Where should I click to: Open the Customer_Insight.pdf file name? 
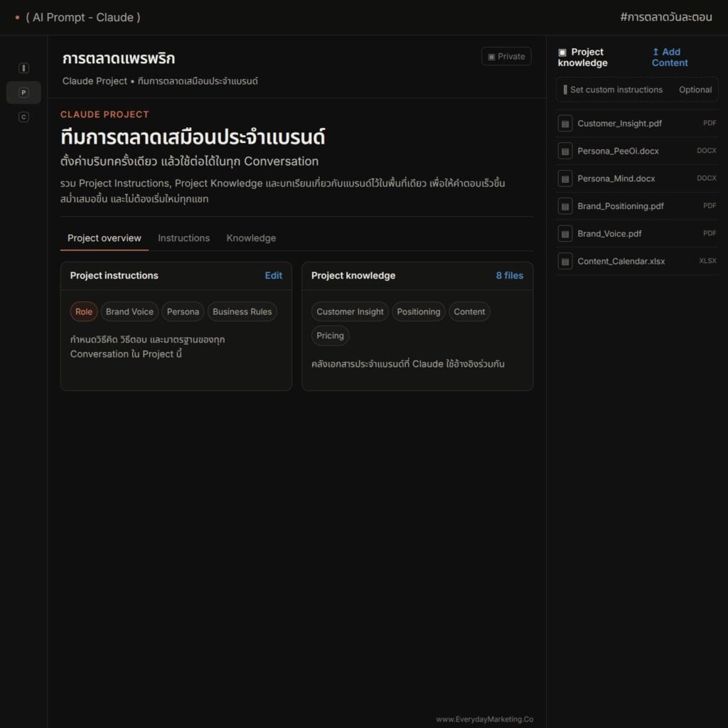click(x=619, y=124)
